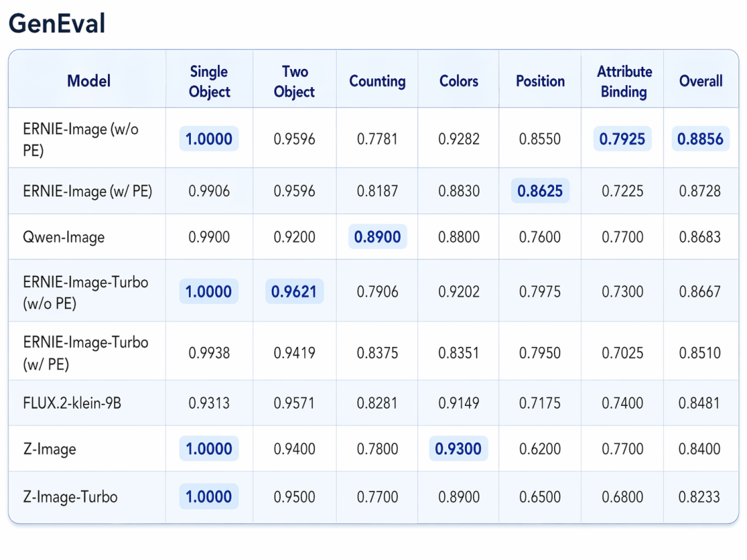Select the FLUX.2-klein-9B model name

click(72, 402)
